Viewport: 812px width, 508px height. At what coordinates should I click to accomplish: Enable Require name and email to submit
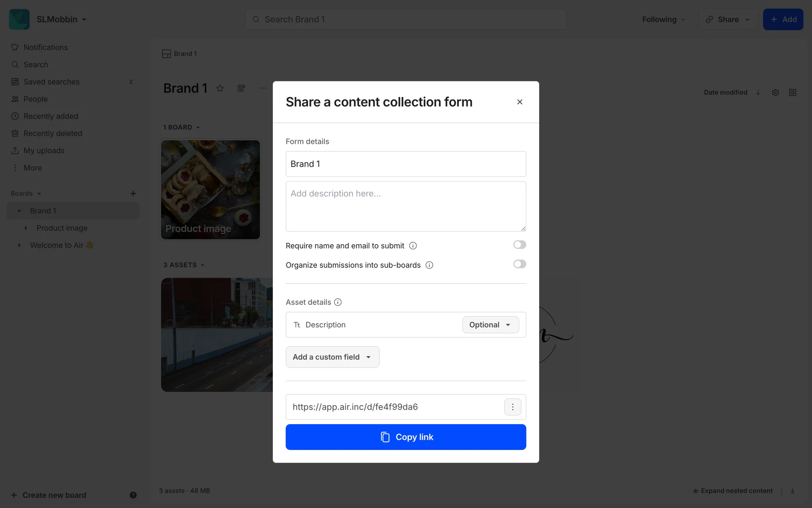519,245
